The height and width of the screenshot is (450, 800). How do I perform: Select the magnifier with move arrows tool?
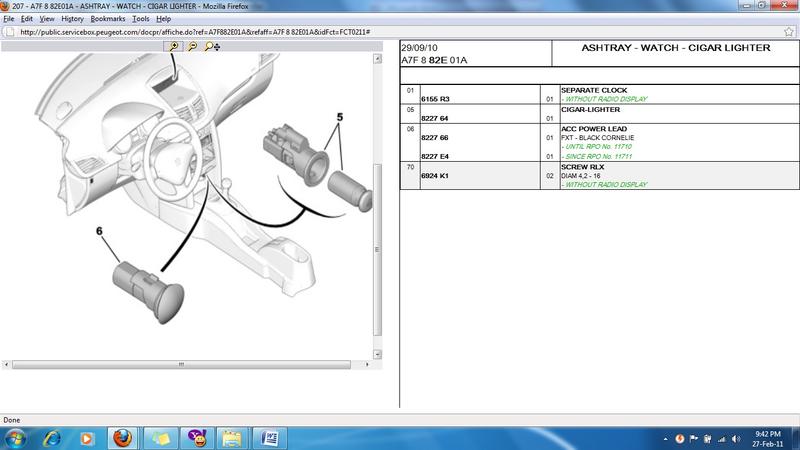coord(212,46)
